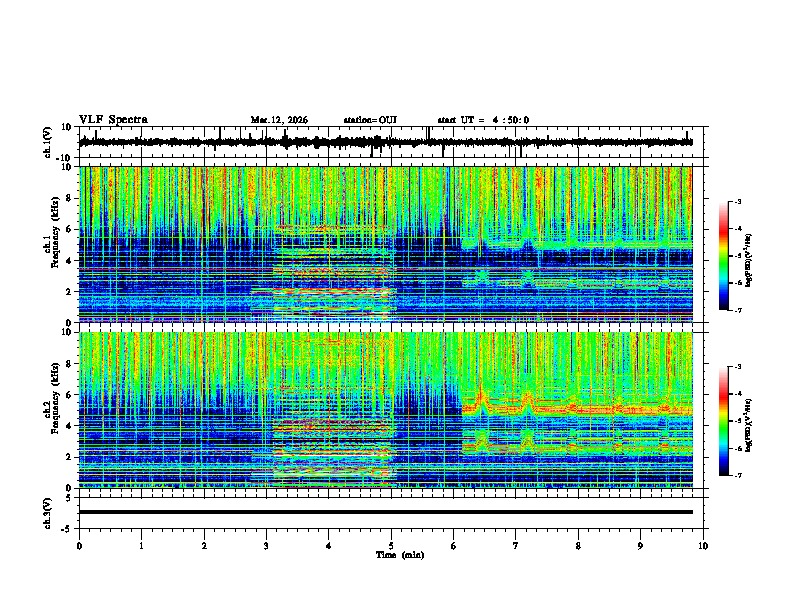Click the "-7" label on ch.2 color bar
The height and width of the screenshot is (612, 792).
point(738,475)
